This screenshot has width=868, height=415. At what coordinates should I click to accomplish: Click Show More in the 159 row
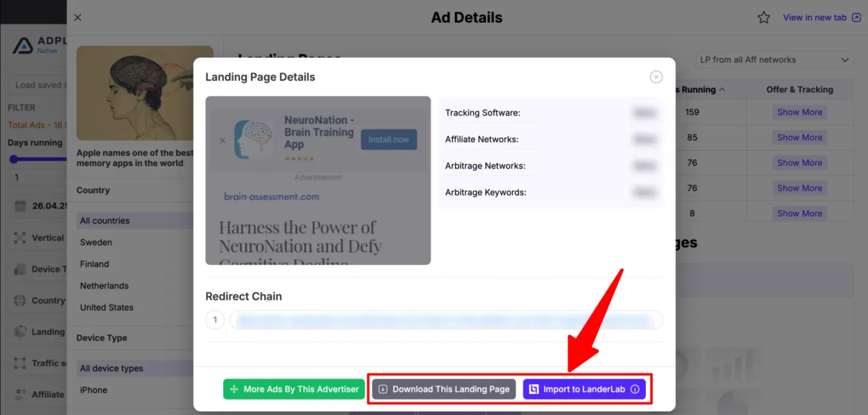click(x=800, y=112)
